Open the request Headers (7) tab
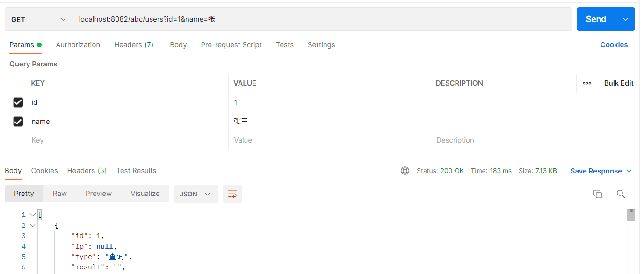 pyautogui.click(x=134, y=45)
